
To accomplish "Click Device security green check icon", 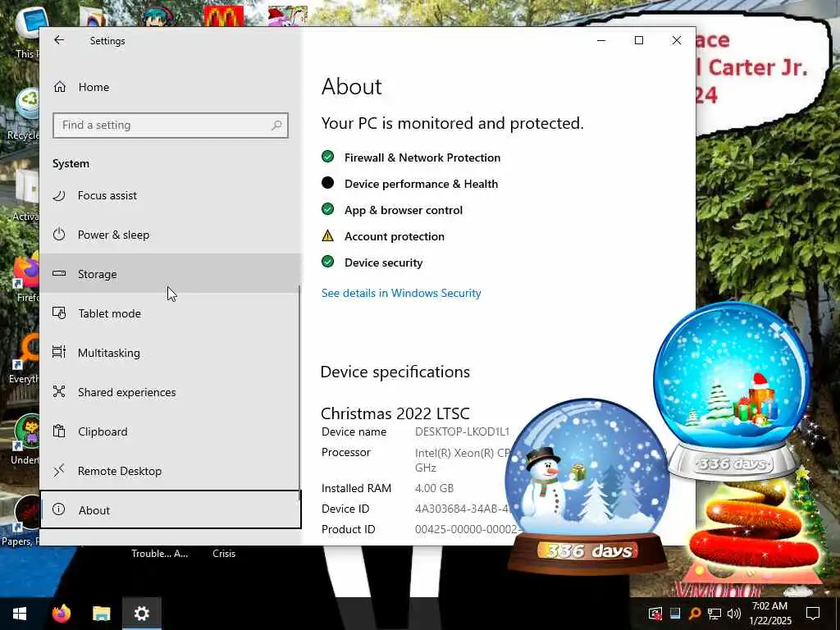I will coord(328,262).
